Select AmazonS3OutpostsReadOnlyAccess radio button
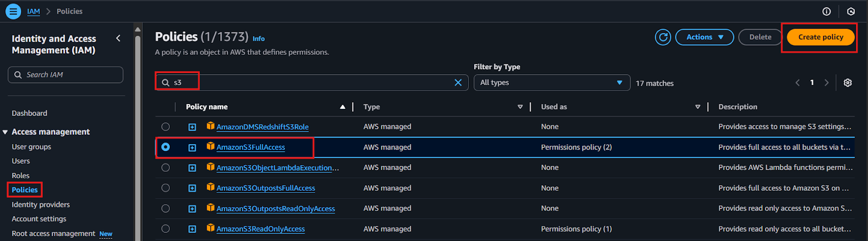 point(165,209)
